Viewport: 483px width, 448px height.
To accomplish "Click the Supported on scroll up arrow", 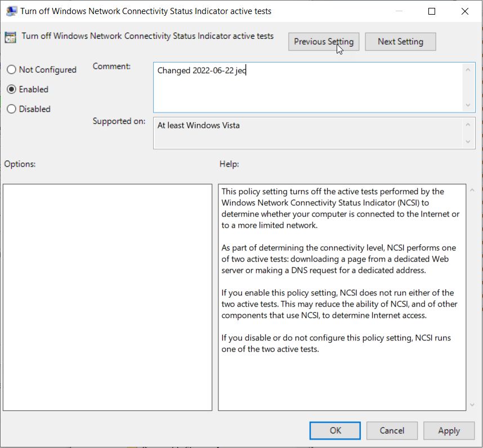I will [468, 124].
